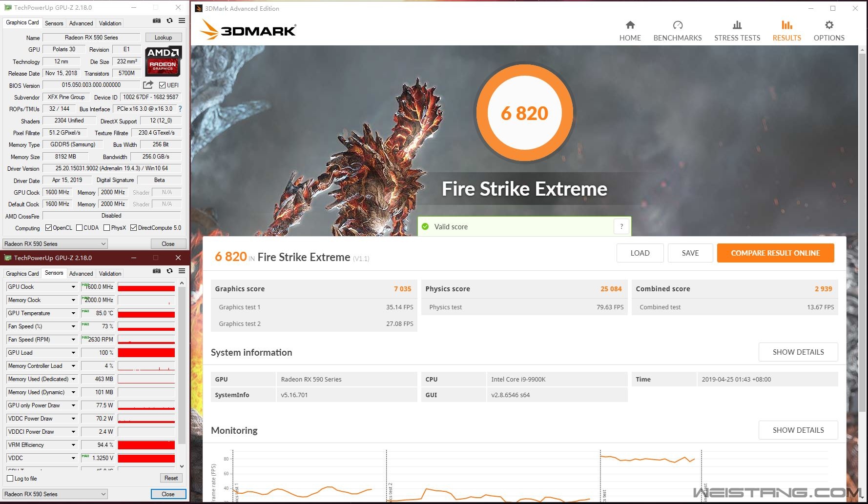Click the Sensors list scroll up arrow
Viewport: 868px width, 504px height.
pyautogui.click(x=182, y=283)
